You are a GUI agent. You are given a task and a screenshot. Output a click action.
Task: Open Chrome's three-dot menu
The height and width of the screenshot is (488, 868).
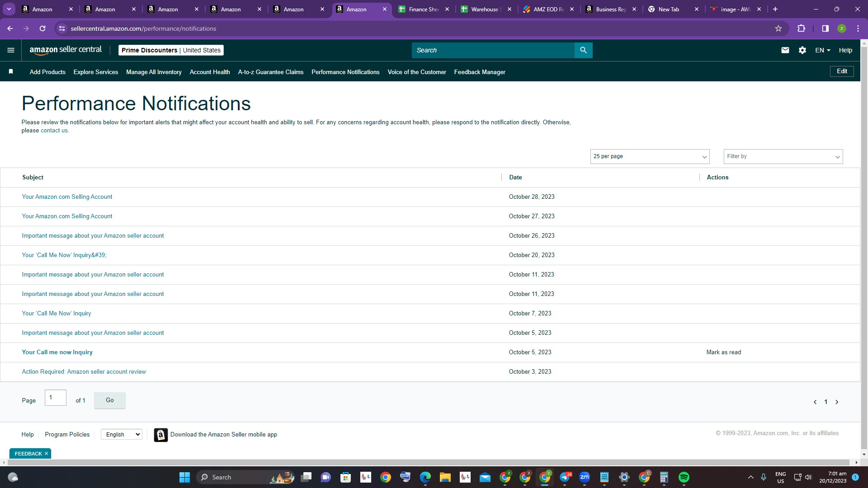click(858, 28)
